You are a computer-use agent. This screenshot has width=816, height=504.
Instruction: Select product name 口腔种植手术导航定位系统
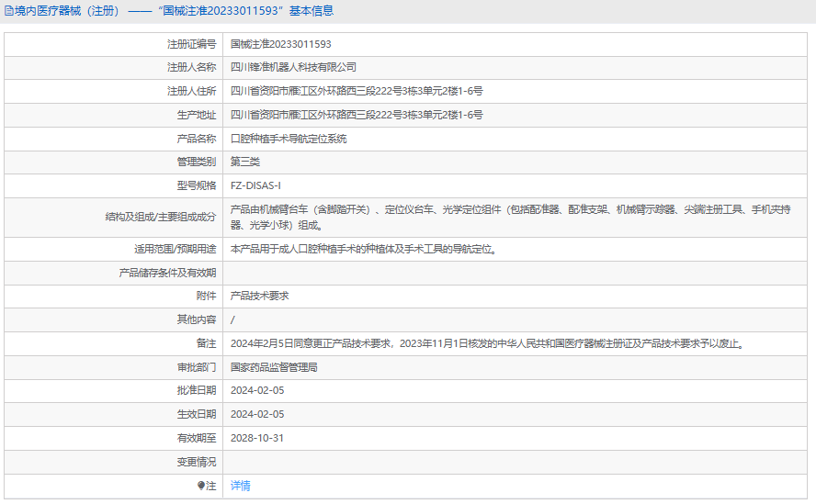coord(289,139)
